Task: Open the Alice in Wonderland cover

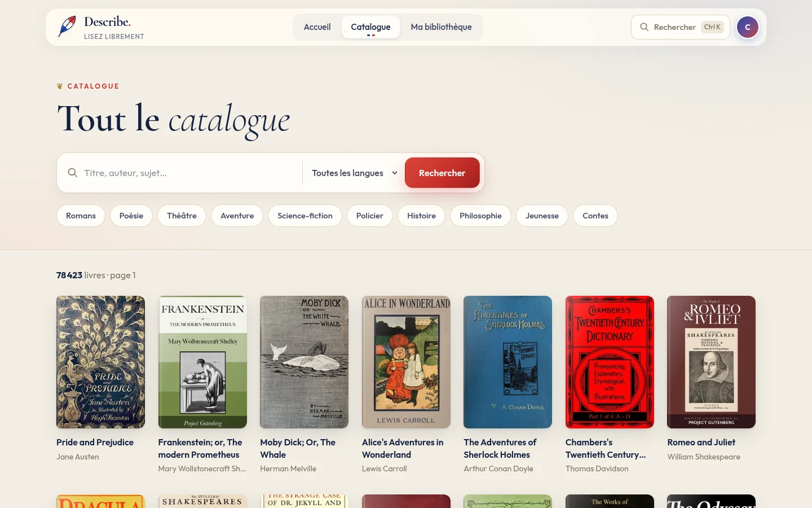Action: [x=406, y=362]
